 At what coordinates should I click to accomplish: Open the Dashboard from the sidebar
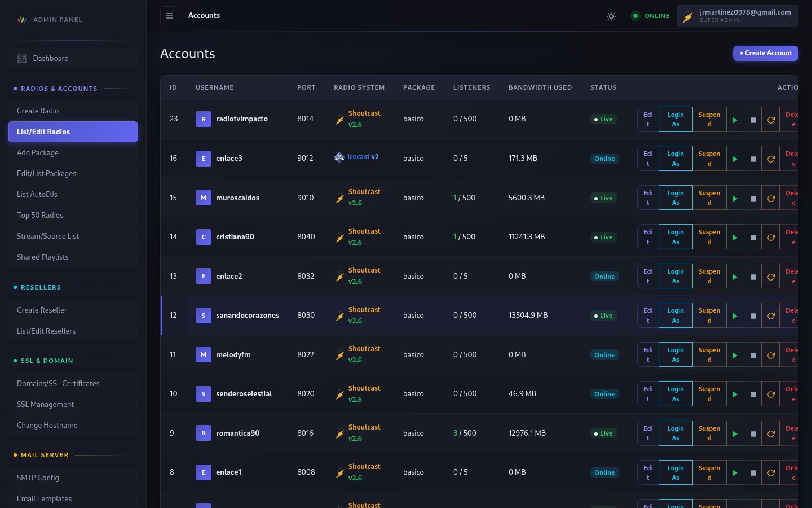[51, 59]
